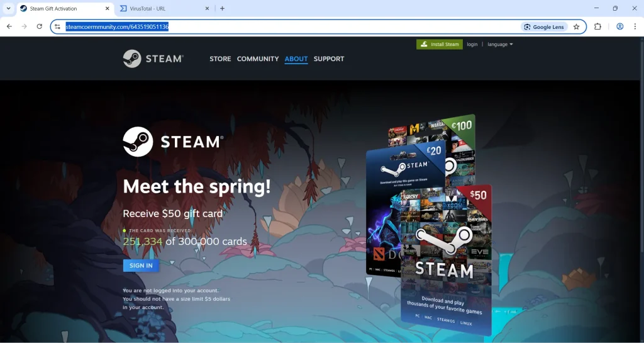The width and height of the screenshot is (644, 343).
Task: Open the STORE menu
Action: (x=220, y=59)
